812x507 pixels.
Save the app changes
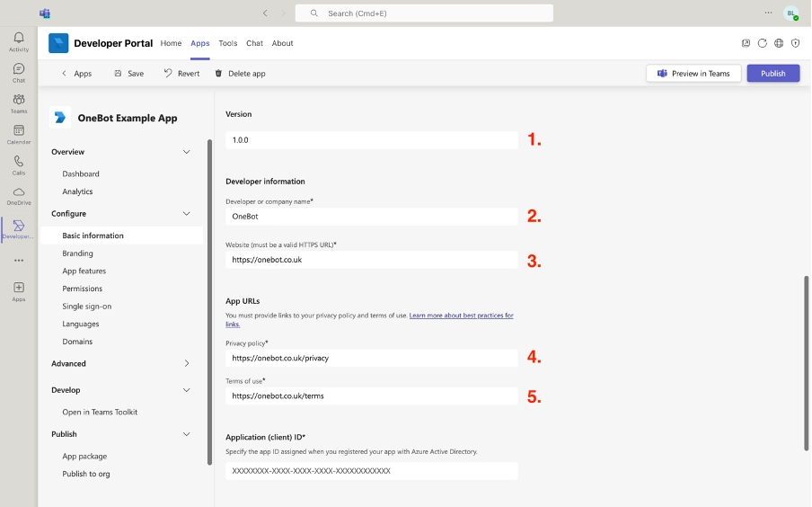click(x=129, y=74)
